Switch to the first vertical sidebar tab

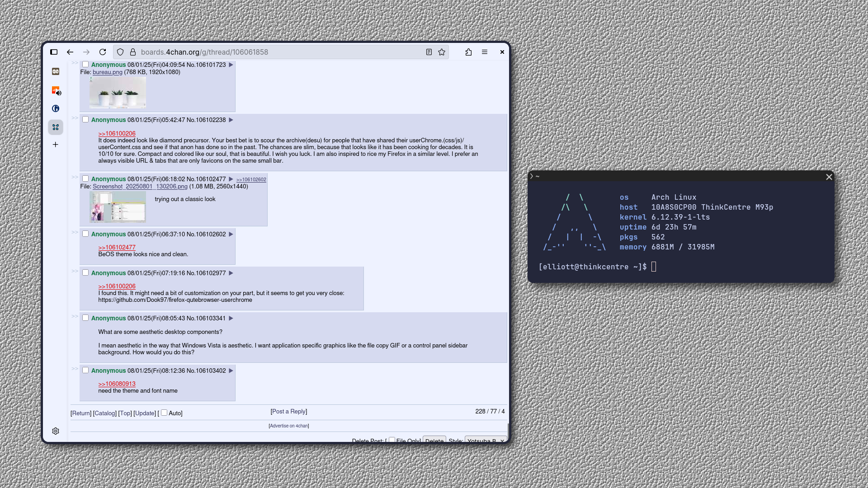pos(56,71)
